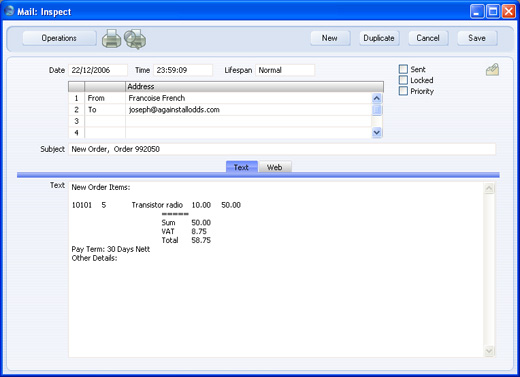Open print preview with the magnifier printer icon
This screenshot has height=377, width=520.
135,39
